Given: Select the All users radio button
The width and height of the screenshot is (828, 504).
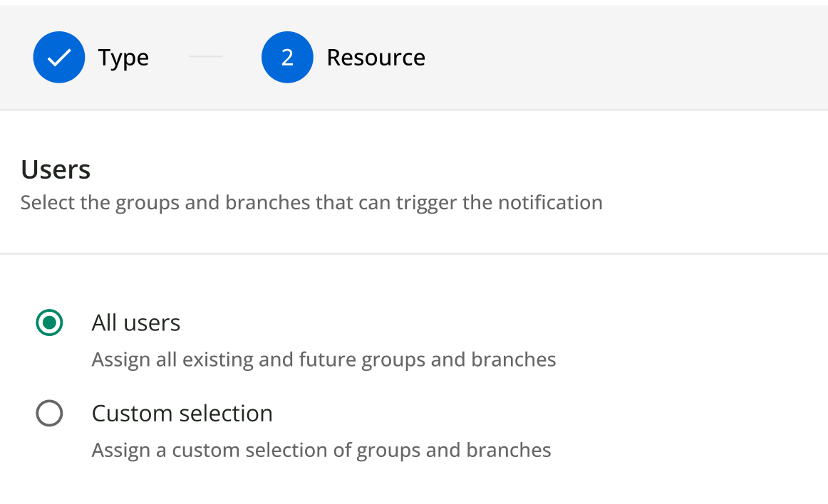Looking at the screenshot, I should [x=49, y=323].
